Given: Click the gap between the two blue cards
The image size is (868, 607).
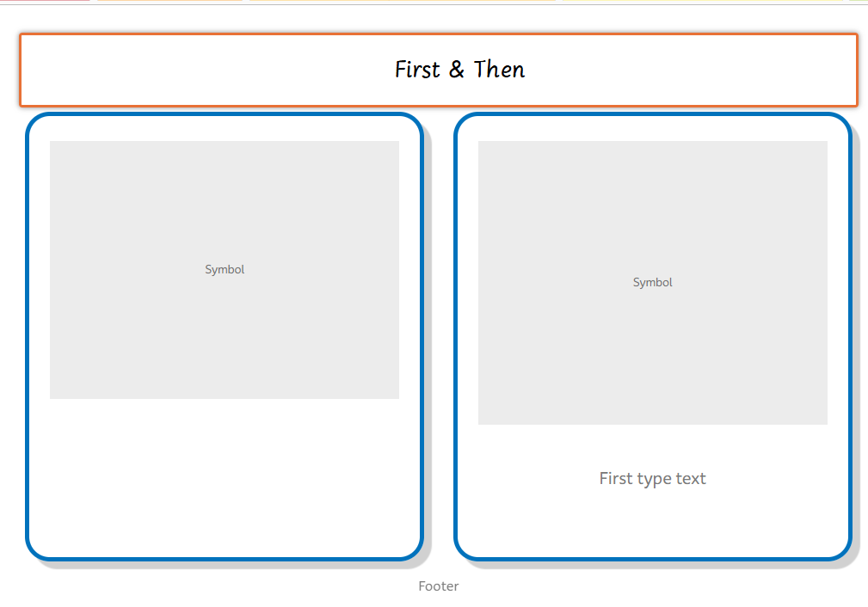Looking at the screenshot, I should [x=439, y=335].
